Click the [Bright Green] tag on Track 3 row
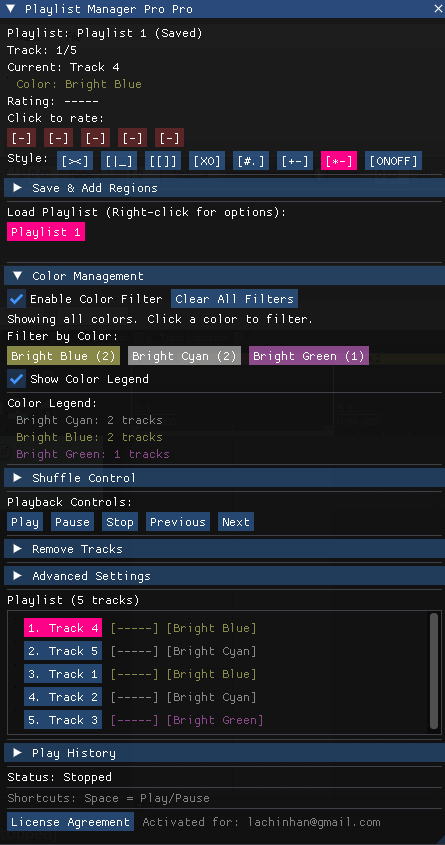The width and height of the screenshot is (445, 845). (x=215, y=720)
